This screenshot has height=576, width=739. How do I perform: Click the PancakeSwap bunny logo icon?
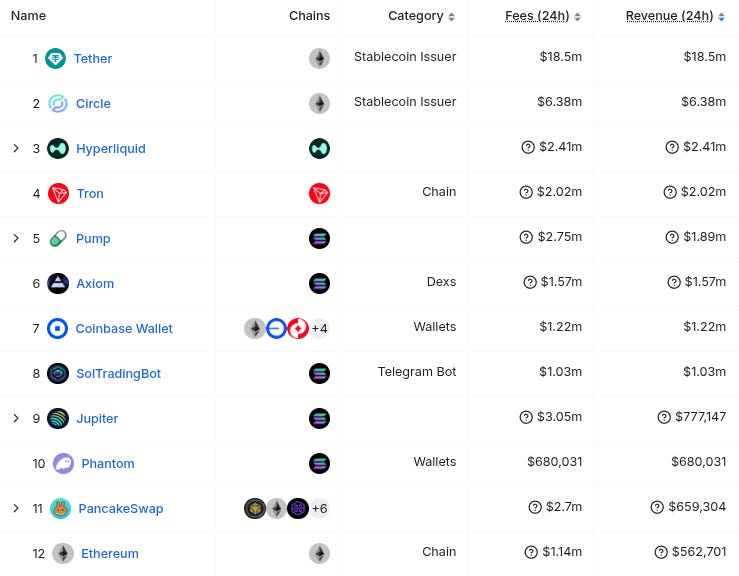tap(60, 509)
